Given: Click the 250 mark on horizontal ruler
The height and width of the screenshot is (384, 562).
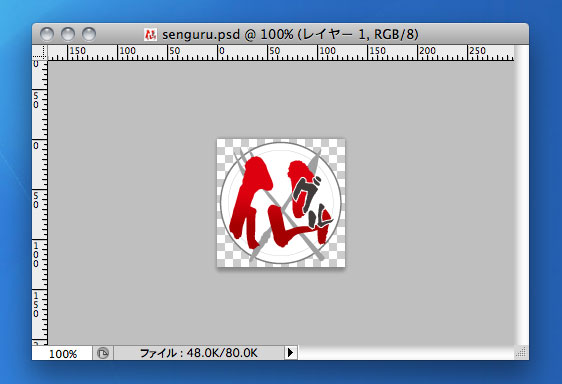Looking at the screenshot, I should (x=477, y=51).
